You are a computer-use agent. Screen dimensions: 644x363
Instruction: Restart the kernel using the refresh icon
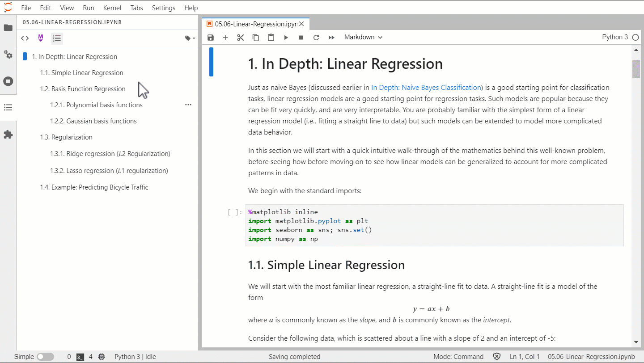pos(316,37)
